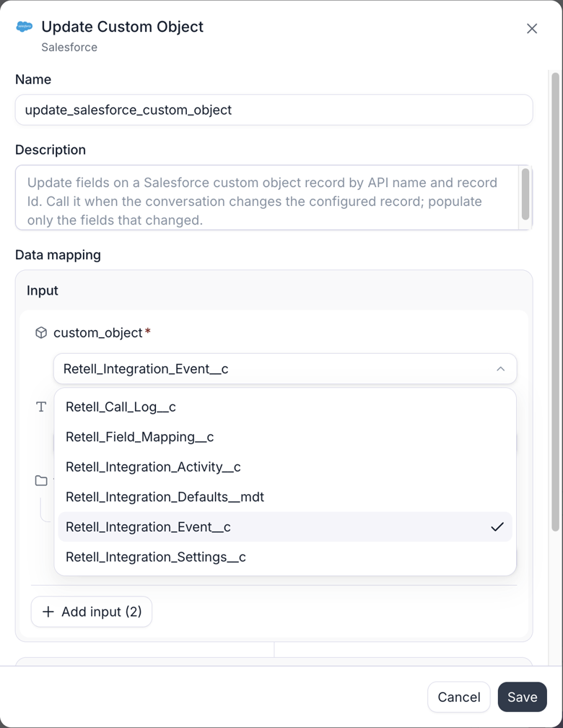Pick the selected Retell_Integration_Event__c option
Image resolution: width=563 pixels, height=728 pixels.
[285, 527]
